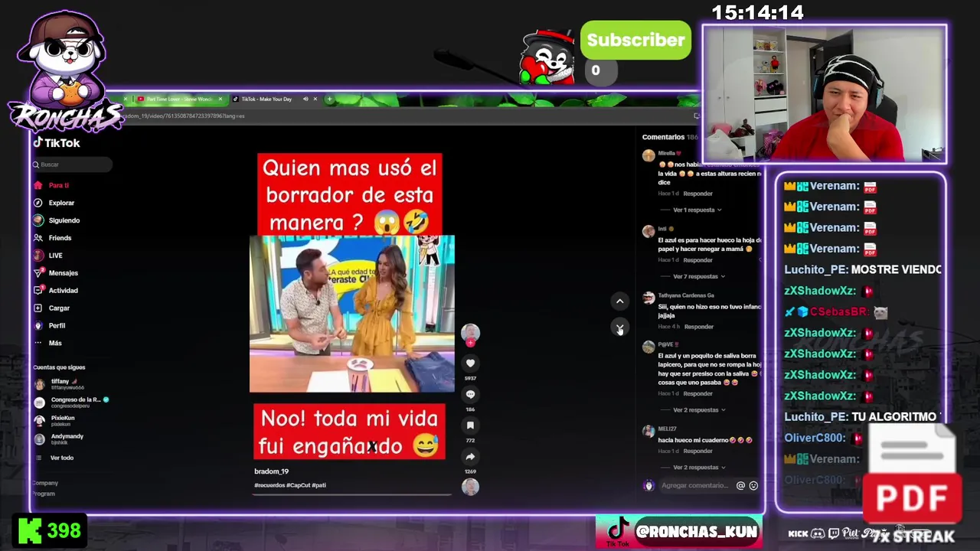Open Friends icon in sidebar
This screenshot has width=980, height=551.
(x=38, y=238)
